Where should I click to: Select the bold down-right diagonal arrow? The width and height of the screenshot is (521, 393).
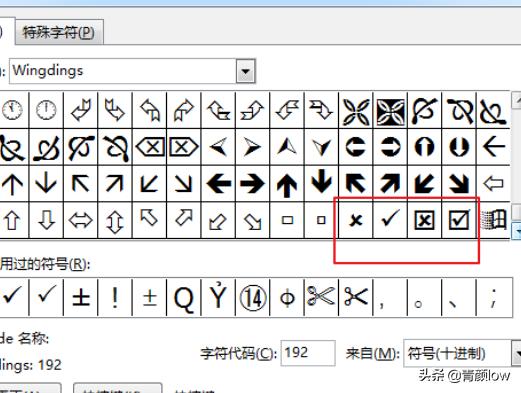pos(459,183)
